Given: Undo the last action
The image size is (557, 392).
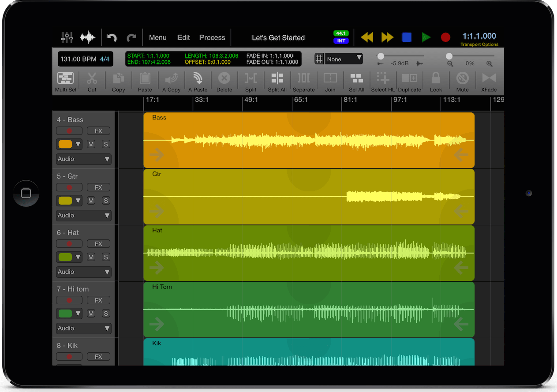Looking at the screenshot, I should (x=112, y=38).
